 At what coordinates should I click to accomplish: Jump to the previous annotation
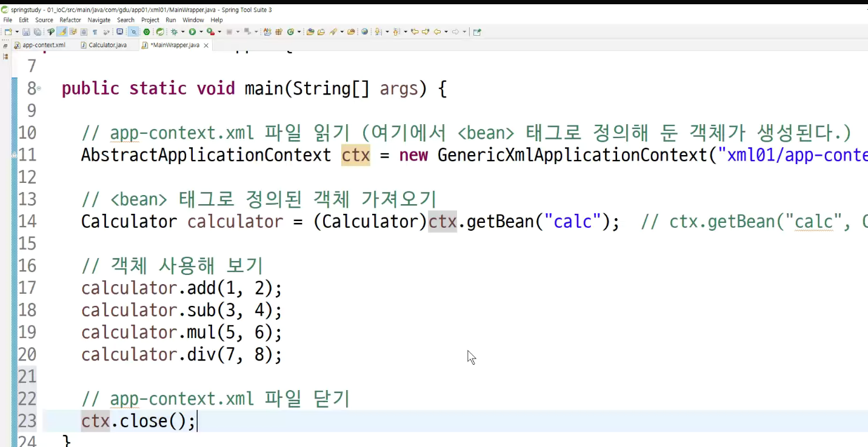click(x=396, y=32)
